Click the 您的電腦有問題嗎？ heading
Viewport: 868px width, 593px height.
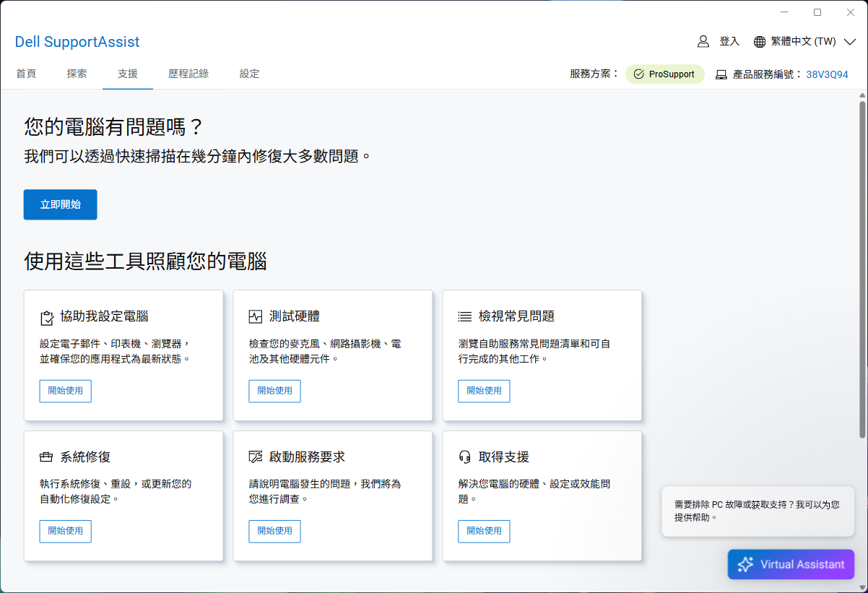coord(114,128)
